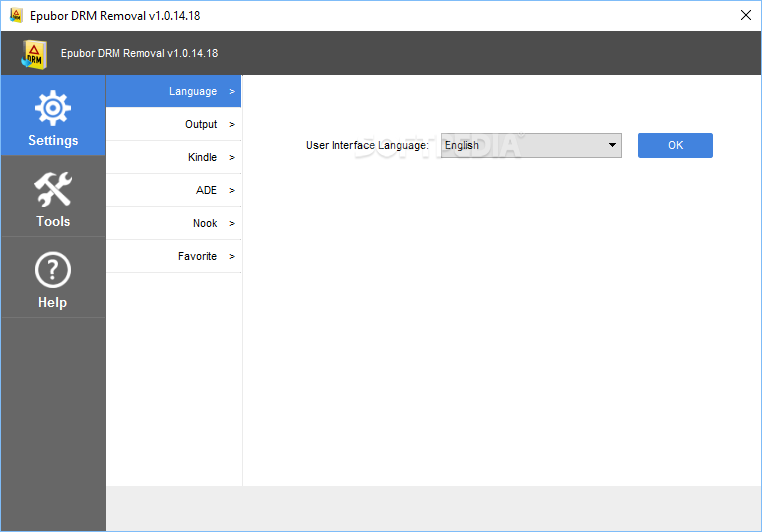Open the Settings gear panel

pos(53,116)
